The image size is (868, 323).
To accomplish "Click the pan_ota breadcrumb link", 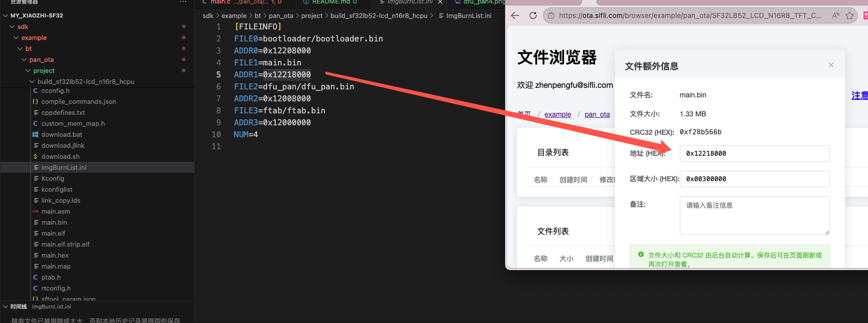I will [x=597, y=114].
